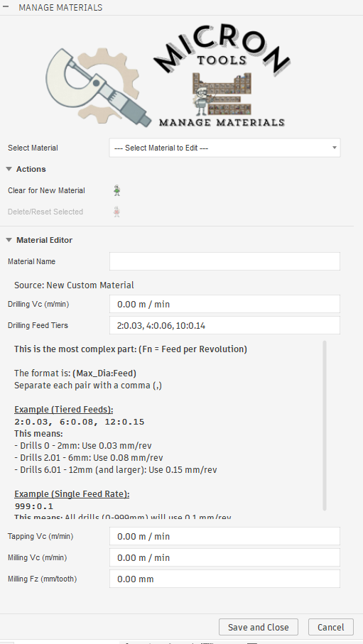Click 'Drills 2.01 - 6mm' line
This screenshot has height=644, width=363.
click(x=88, y=457)
